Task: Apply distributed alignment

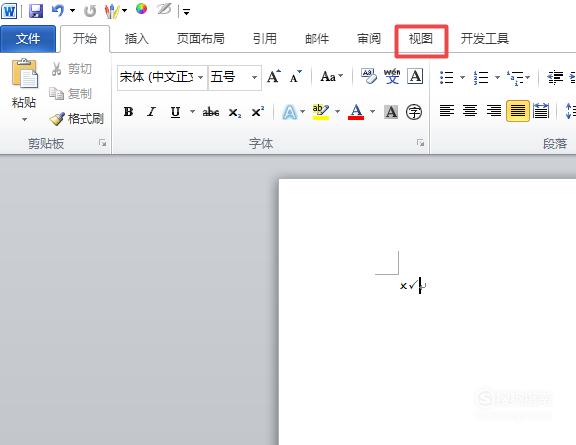Action: (541, 111)
